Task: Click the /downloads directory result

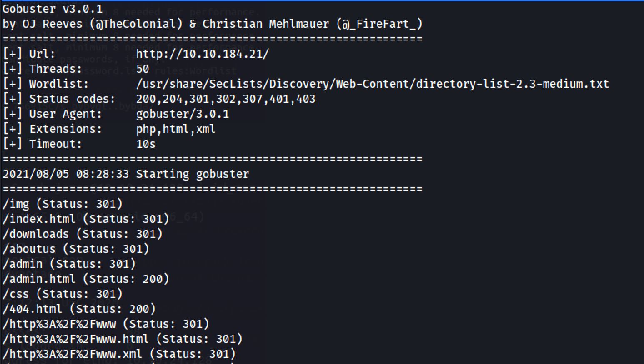Action: pyautogui.click(x=83, y=234)
